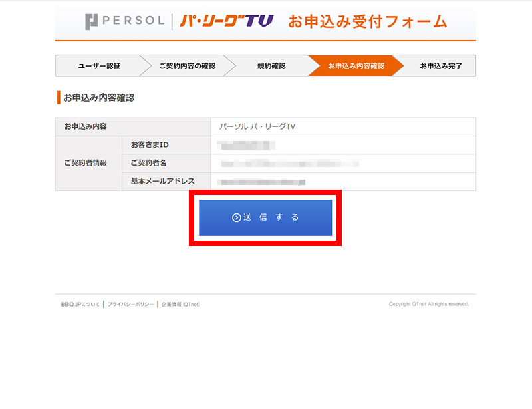Click the blue 送信する submit button
The width and height of the screenshot is (532, 409).
tap(265, 217)
